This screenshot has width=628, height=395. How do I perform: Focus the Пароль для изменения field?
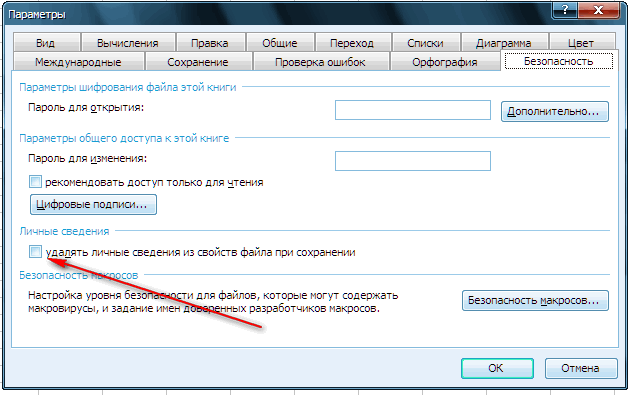click(413, 161)
